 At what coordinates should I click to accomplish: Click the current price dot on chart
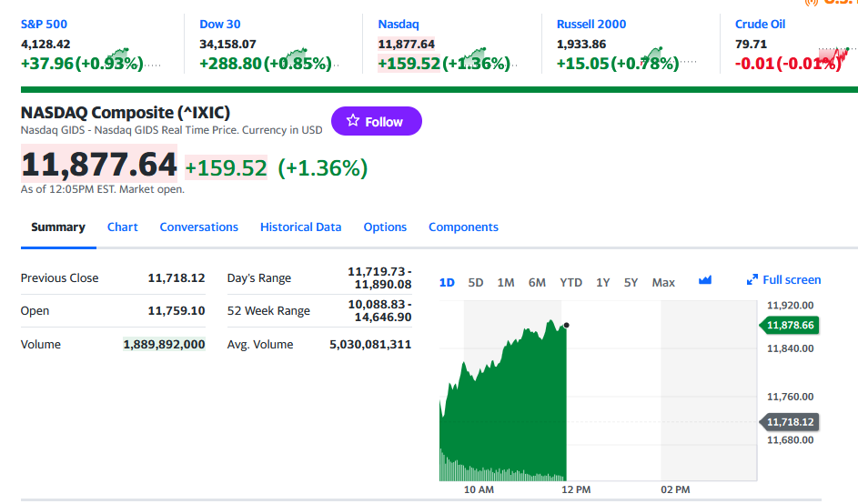click(x=566, y=325)
